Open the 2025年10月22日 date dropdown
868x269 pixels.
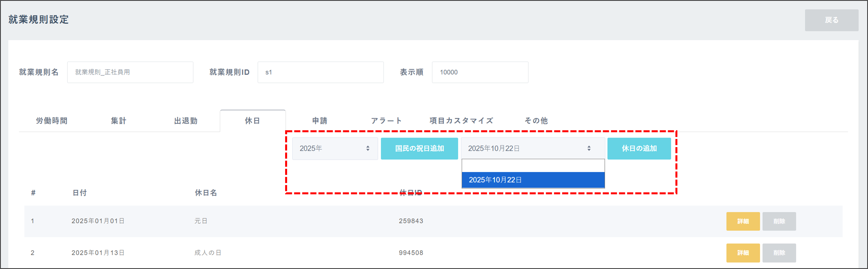[x=532, y=148]
